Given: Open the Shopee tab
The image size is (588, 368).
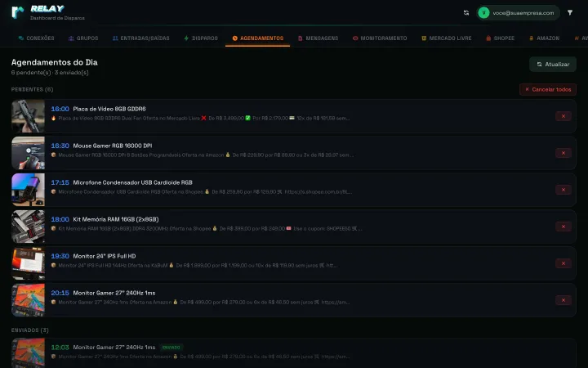Looking at the screenshot, I should click(x=501, y=38).
